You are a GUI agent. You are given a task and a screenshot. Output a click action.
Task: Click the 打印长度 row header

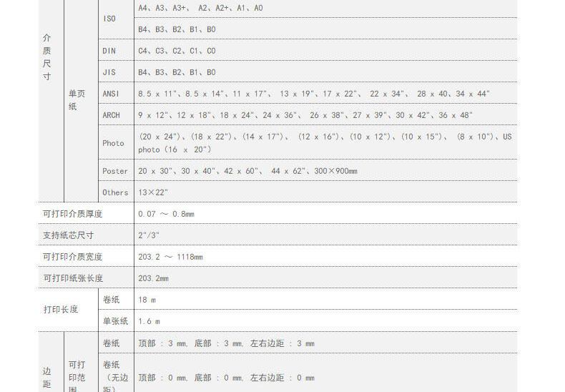click(61, 310)
